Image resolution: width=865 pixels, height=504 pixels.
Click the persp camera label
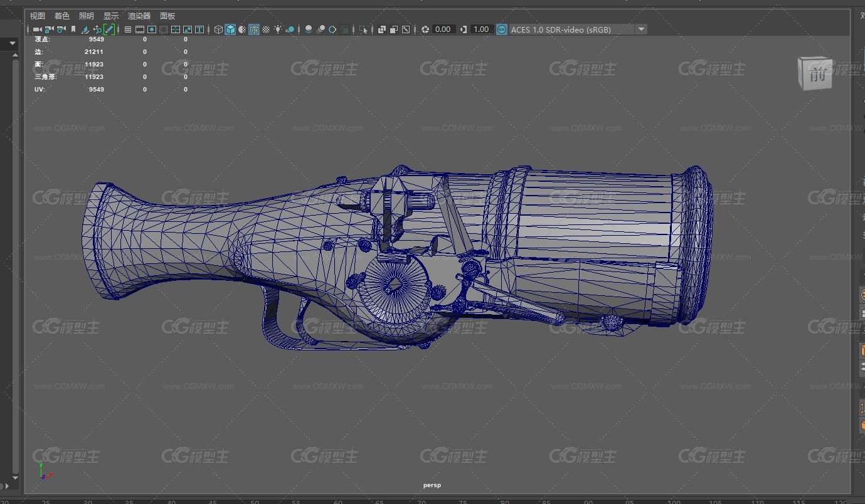coord(432,485)
